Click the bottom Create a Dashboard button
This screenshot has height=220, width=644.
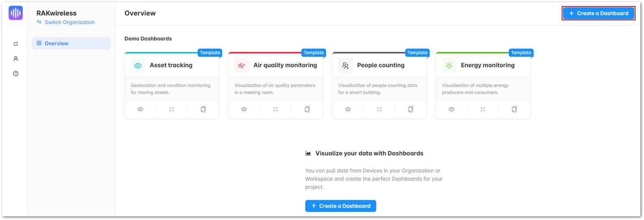341,206
